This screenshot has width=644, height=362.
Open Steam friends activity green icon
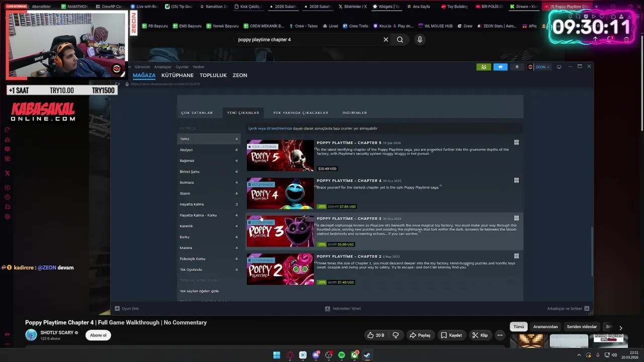pos(484,67)
